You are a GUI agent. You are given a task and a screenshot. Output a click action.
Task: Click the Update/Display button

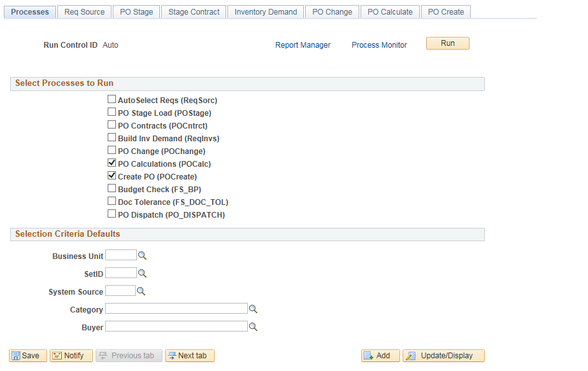click(x=443, y=355)
